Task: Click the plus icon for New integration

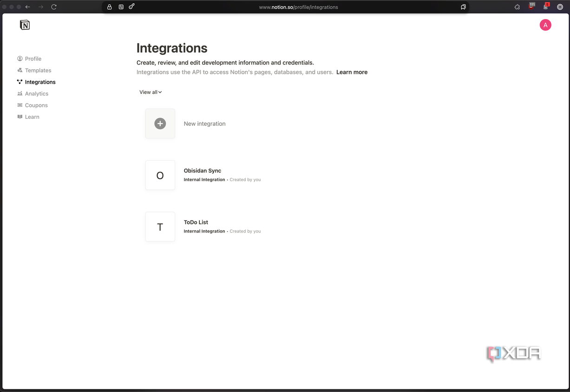Action: tap(160, 124)
